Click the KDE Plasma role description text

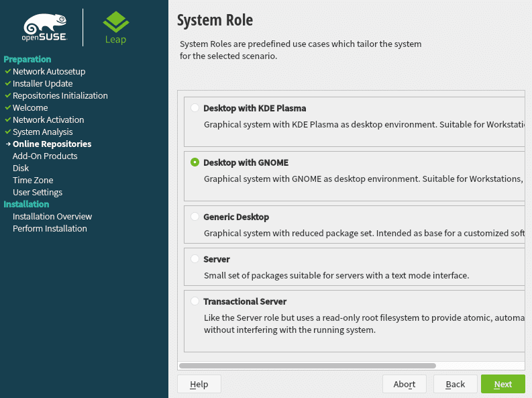[364, 125]
